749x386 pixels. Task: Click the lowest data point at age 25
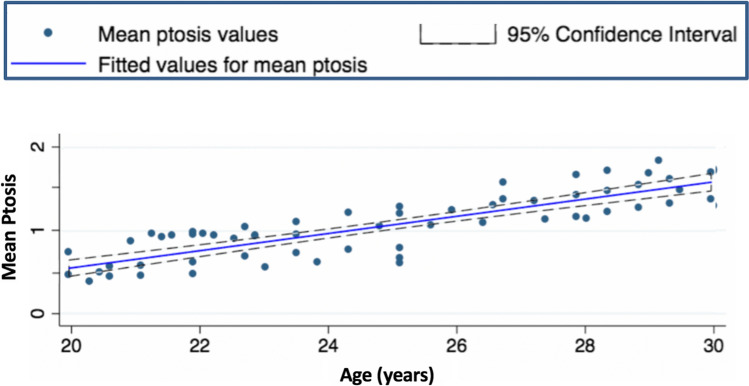coord(399,262)
